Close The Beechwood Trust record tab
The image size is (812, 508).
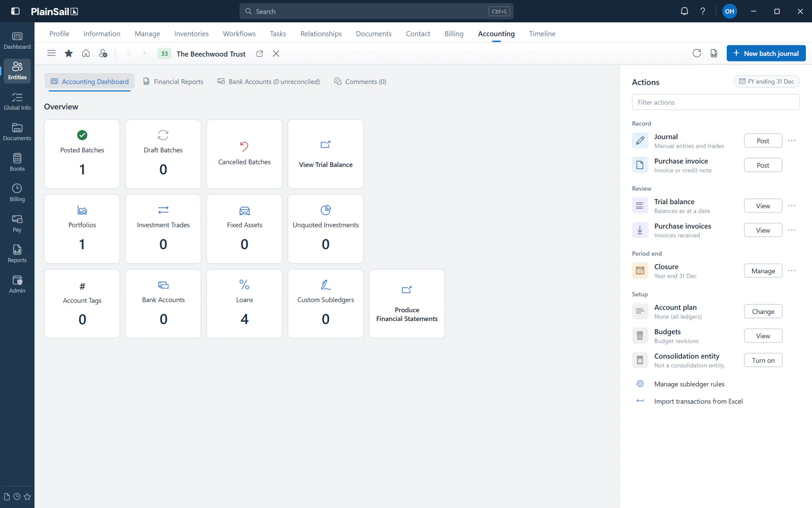(276, 53)
